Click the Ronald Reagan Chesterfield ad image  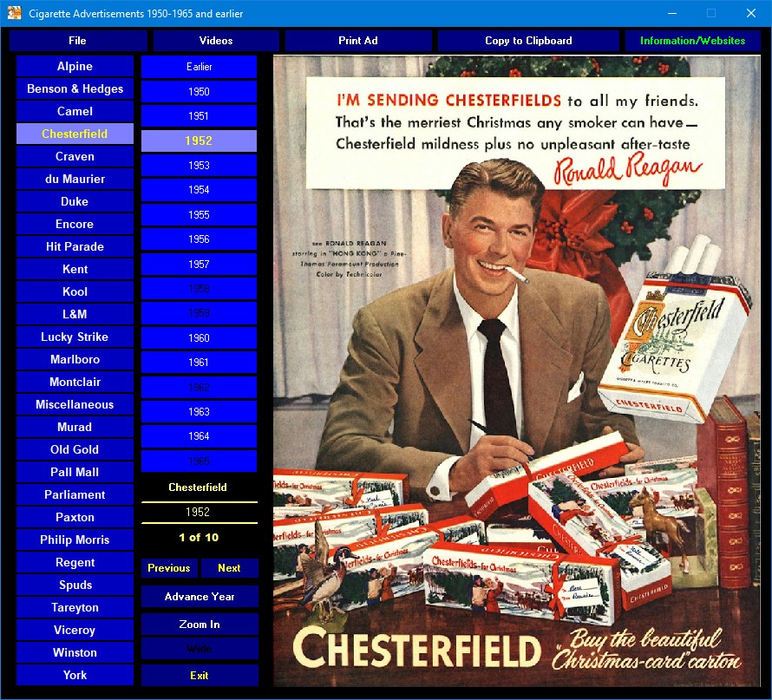click(x=517, y=370)
